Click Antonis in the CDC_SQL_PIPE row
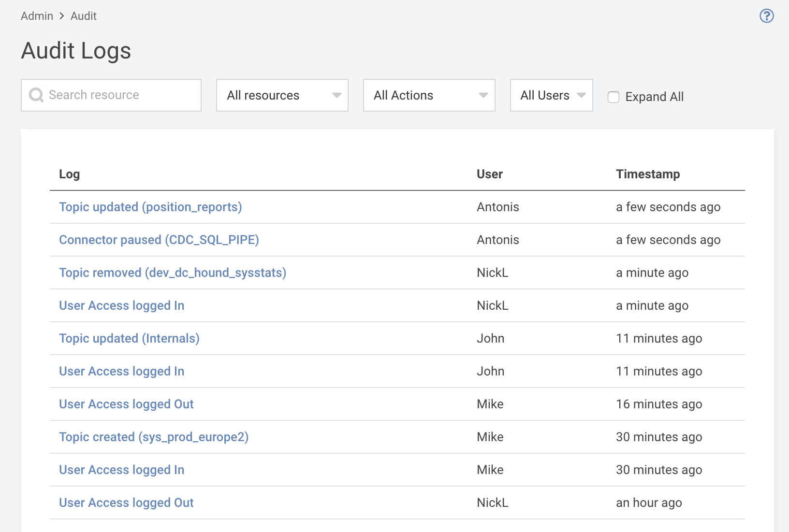Screen dimensions: 789x532 [x=498, y=240]
